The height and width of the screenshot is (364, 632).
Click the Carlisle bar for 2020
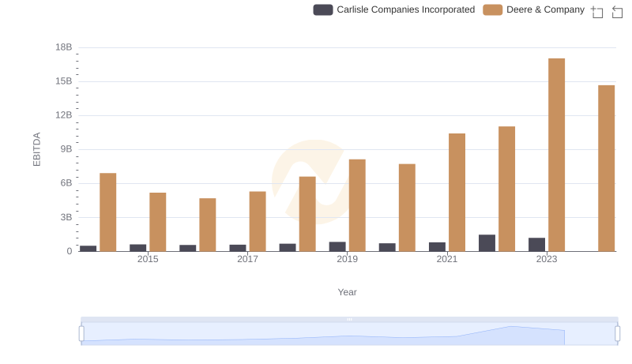pos(387,247)
